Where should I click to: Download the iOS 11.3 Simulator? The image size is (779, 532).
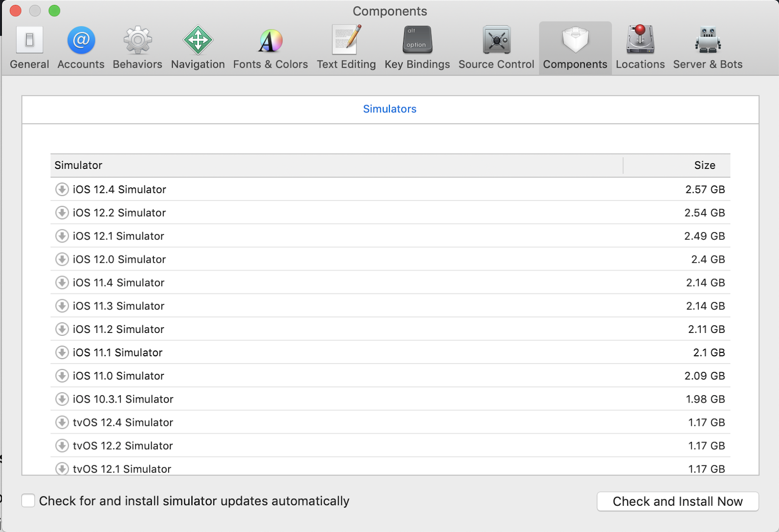(x=62, y=306)
